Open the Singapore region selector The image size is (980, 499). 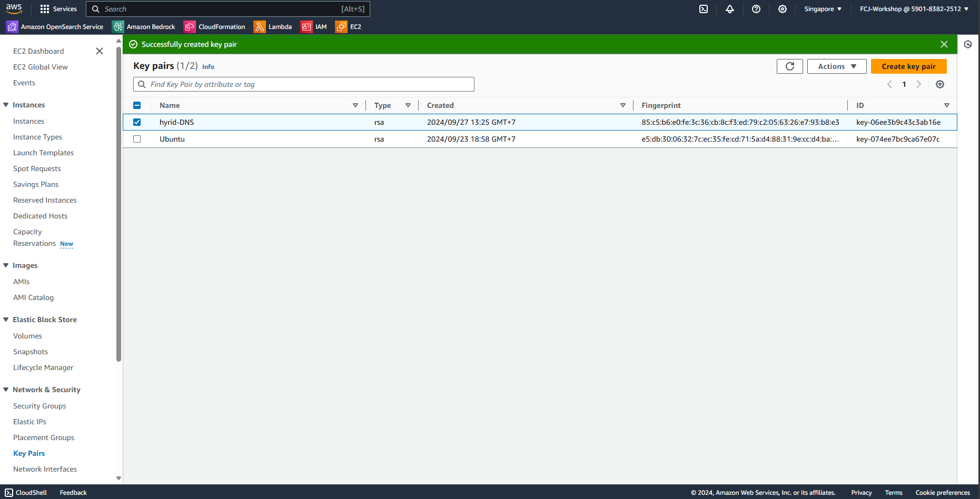click(x=823, y=9)
